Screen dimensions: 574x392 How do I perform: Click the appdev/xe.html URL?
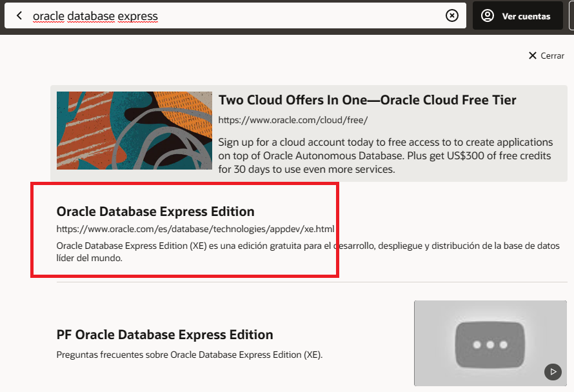pyautogui.click(x=195, y=229)
